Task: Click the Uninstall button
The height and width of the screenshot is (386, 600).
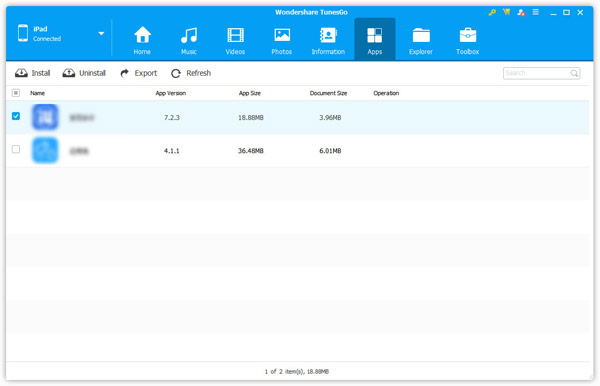Action: coord(84,73)
